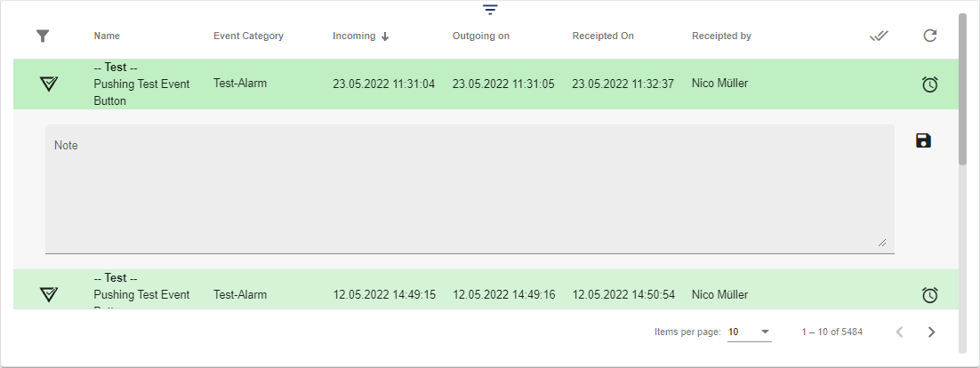Sort by Name column header
This screenshot has height=368, width=980.
[x=107, y=36]
